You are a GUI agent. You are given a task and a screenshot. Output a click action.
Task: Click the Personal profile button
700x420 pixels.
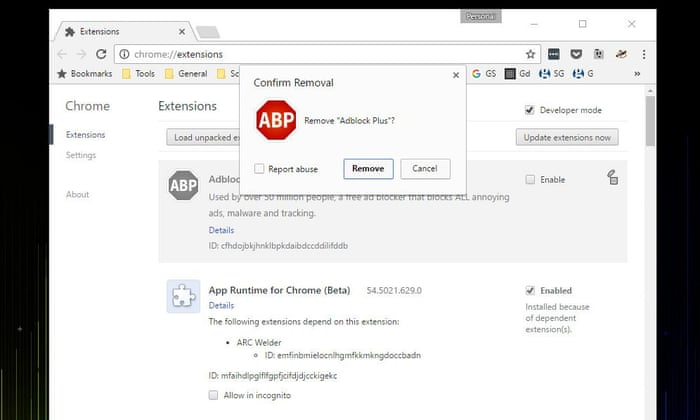point(481,17)
